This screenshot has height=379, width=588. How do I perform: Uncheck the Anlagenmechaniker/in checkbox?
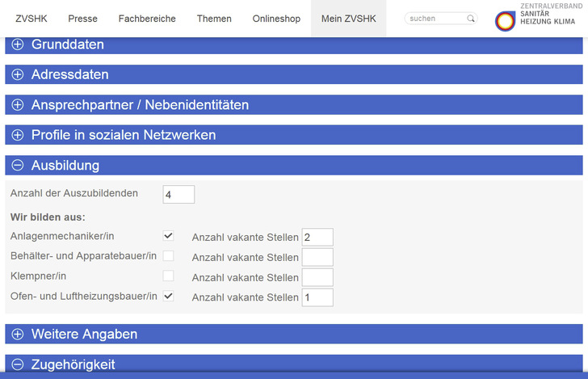tap(168, 236)
